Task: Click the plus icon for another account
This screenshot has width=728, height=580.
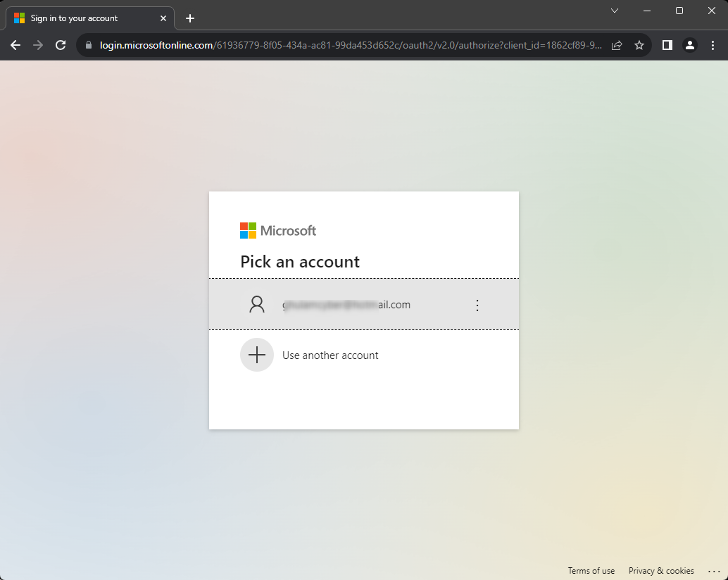Action: point(257,355)
